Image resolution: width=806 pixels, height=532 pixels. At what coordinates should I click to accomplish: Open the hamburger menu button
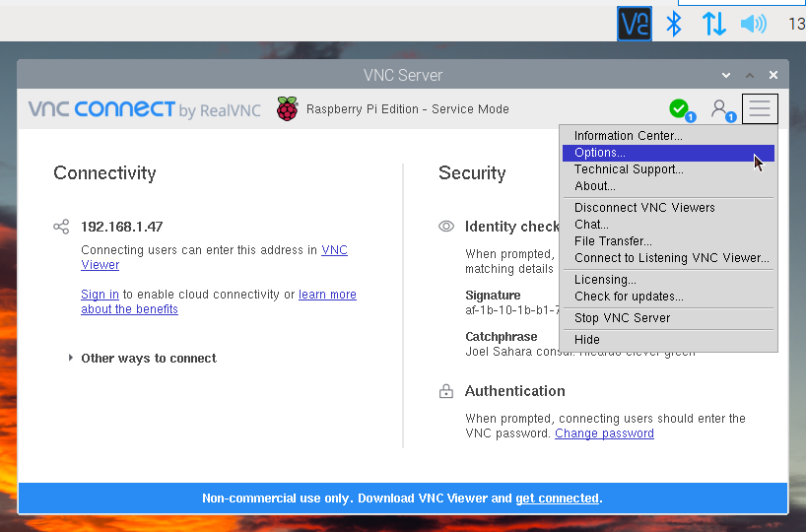coord(759,108)
